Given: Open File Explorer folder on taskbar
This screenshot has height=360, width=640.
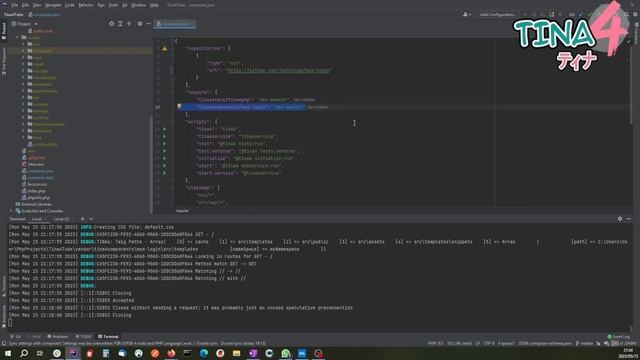Looking at the screenshot, I should coord(236,353).
